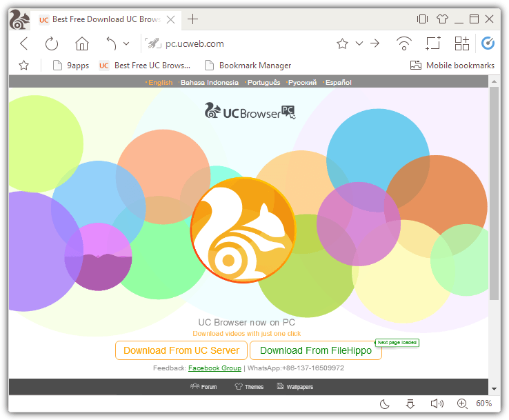The image size is (509, 420).
Task: Click the vertical scrollbar thumb
Action: click(494, 193)
